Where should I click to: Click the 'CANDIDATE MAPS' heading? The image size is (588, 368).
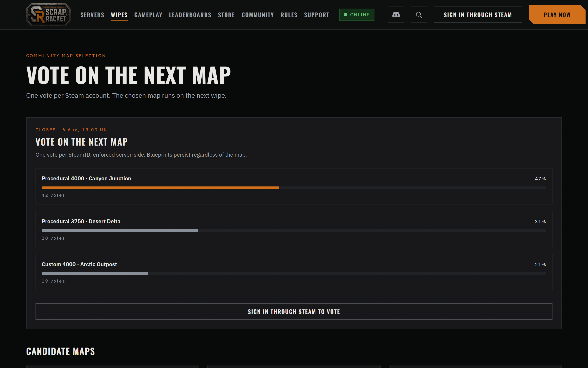(60, 351)
